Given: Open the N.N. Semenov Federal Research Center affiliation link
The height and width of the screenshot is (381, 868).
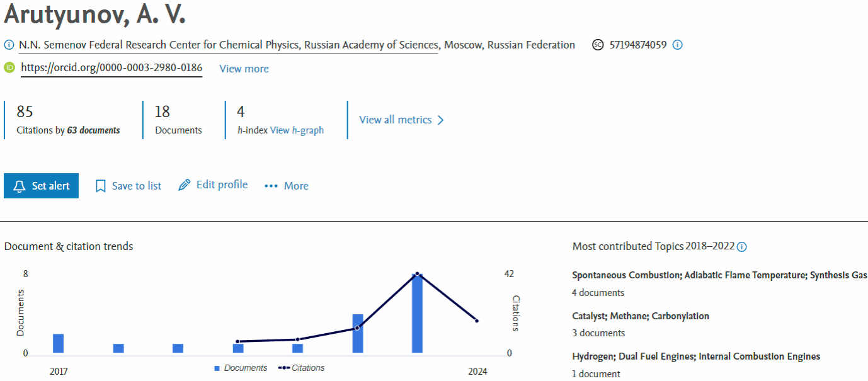Looking at the screenshot, I should 229,45.
